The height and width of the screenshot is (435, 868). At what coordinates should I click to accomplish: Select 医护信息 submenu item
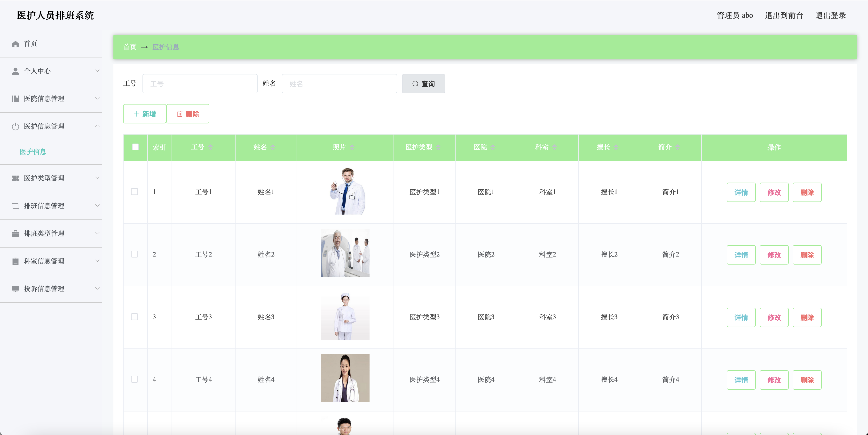pos(33,152)
